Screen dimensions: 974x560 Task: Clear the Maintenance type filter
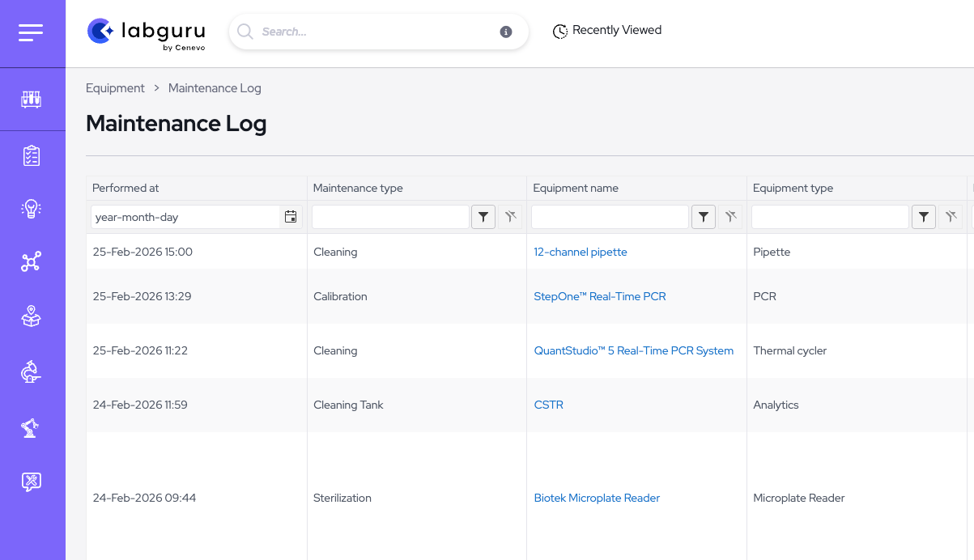[510, 217]
